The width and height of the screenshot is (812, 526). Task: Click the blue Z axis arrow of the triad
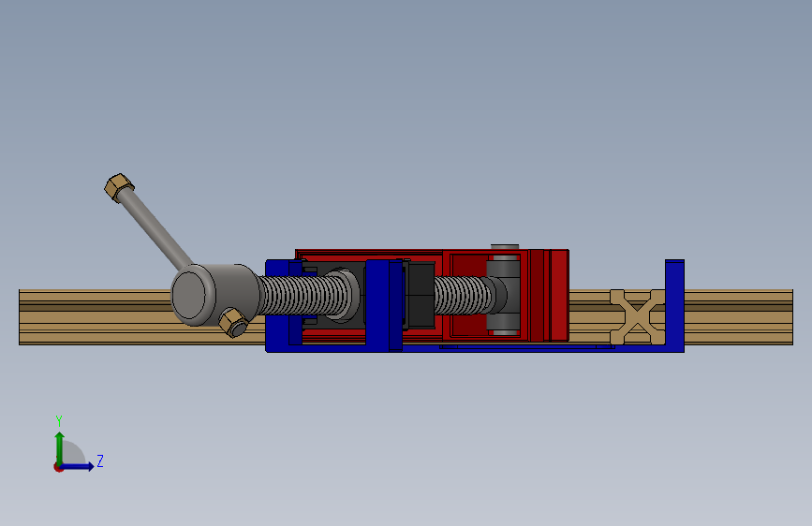point(78,466)
